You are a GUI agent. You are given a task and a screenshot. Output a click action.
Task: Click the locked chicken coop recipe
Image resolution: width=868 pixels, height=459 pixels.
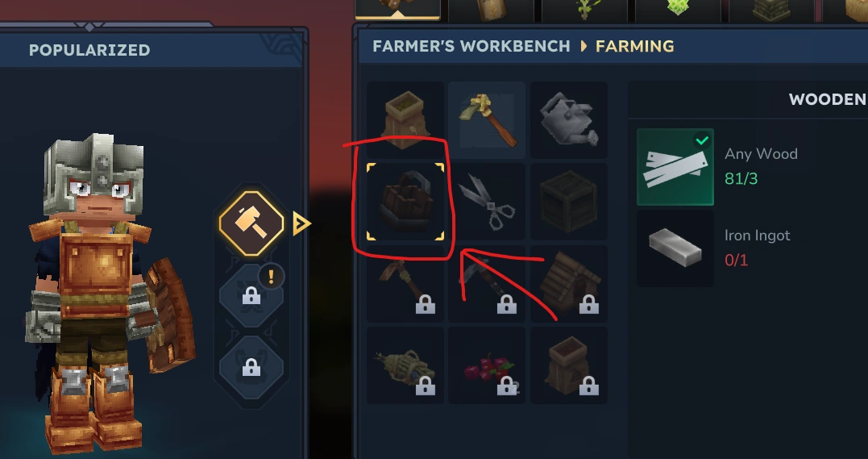[x=568, y=283]
